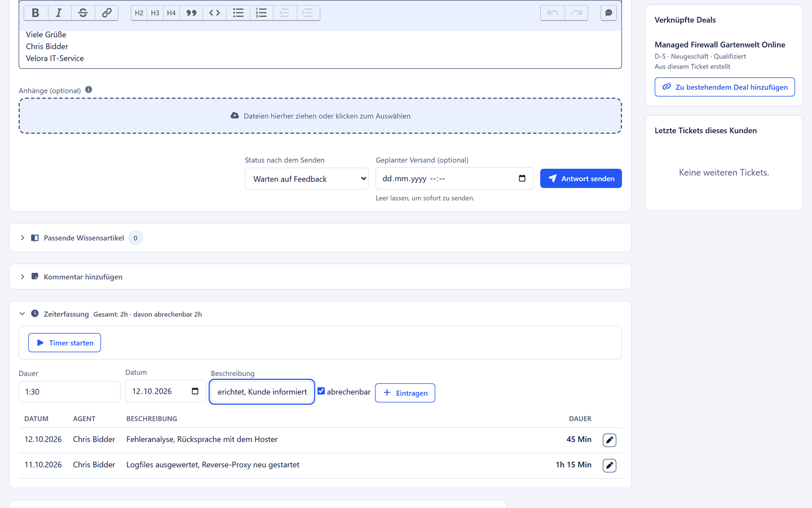Edit the Logfiles ausgewertet time entry
The width and height of the screenshot is (812, 508).
(610, 466)
